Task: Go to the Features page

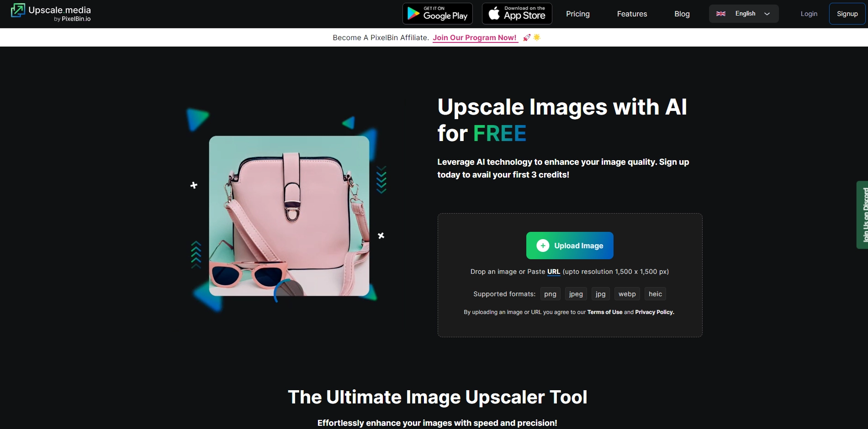Action: (632, 14)
